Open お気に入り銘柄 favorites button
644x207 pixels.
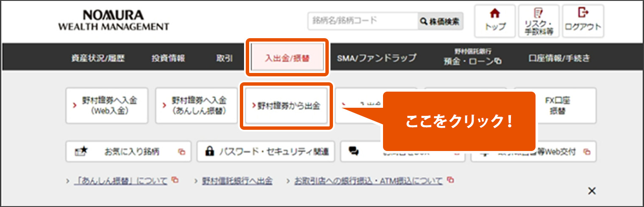click(x=128, y=151)
